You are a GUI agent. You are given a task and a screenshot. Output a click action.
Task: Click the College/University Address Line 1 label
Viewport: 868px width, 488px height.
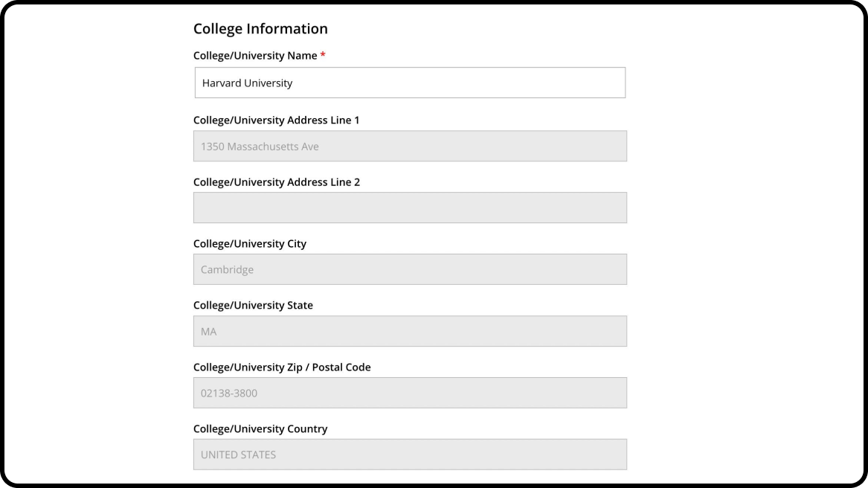[276, 120]
